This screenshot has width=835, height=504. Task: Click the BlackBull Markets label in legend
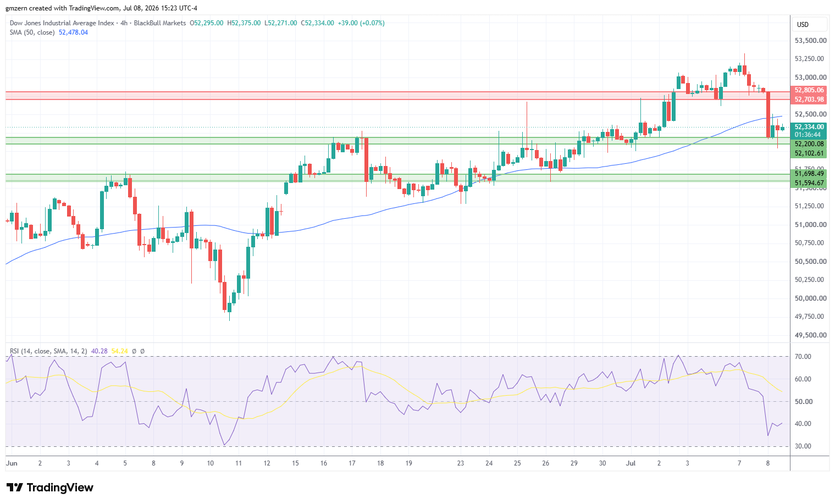click(x=160, y=23)
